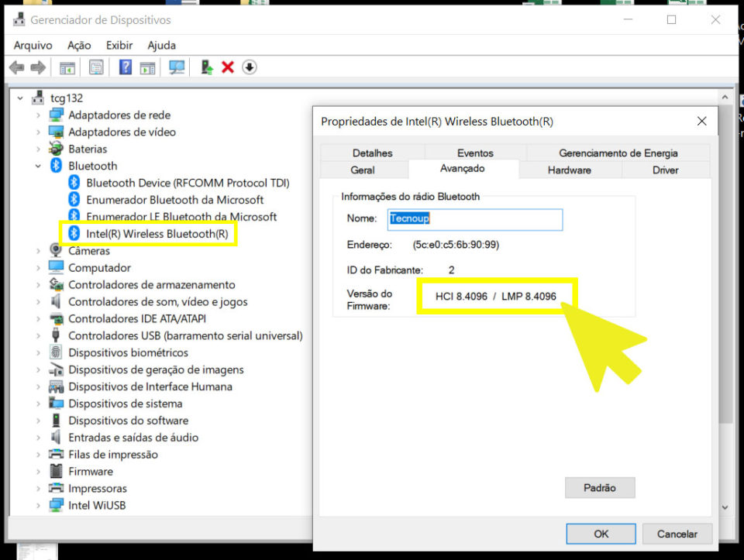Switch to the Hardware tab
This screenshot has height=560, width=744.
click(570, 170)
